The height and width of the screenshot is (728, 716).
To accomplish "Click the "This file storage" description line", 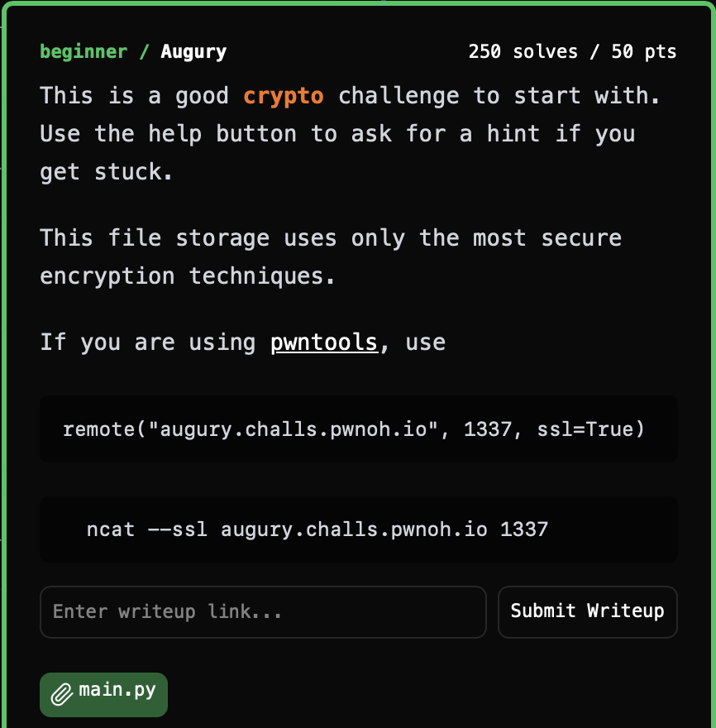I will coord(331,238).
